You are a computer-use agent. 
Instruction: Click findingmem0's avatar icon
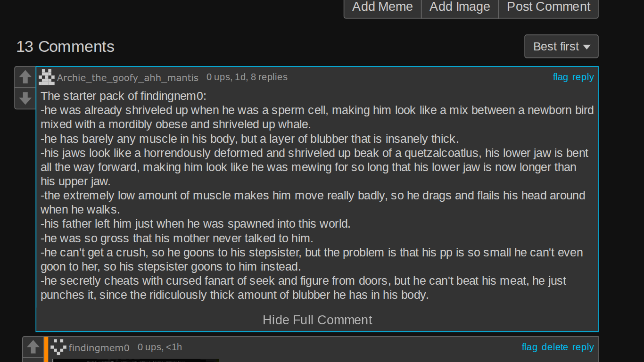tap(58, 347)
